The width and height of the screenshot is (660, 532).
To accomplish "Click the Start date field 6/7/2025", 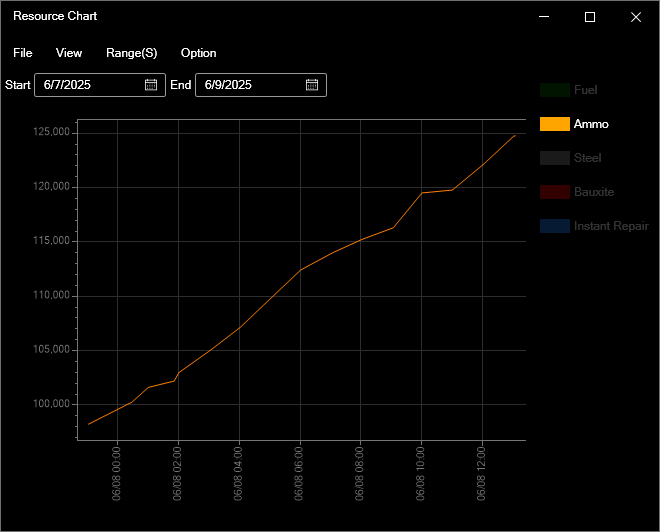I will pos(100,85).
